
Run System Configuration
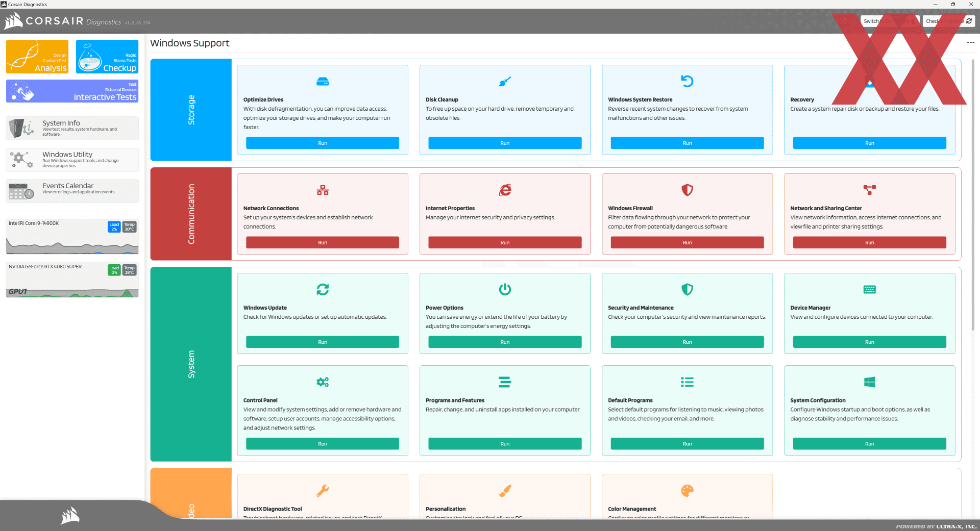pos(870,444)
